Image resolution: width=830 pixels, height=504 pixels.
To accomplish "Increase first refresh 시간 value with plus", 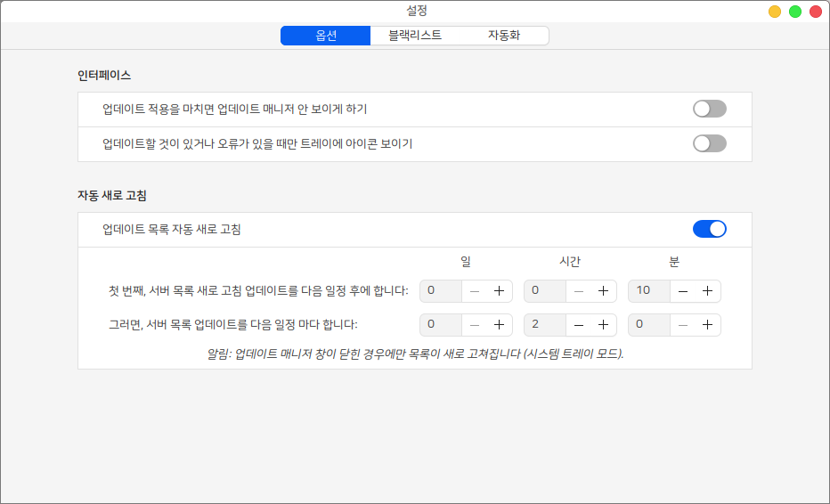I will [603, 291].
